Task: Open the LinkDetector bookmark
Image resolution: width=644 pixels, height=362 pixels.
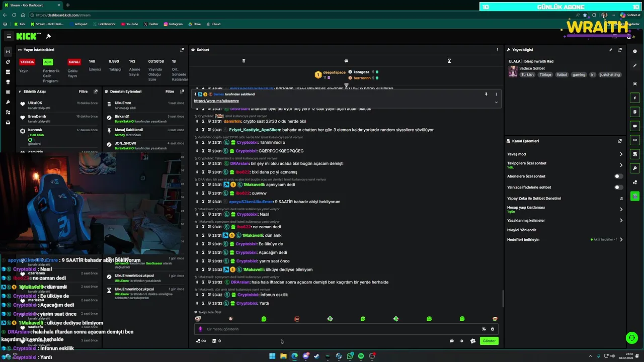Action: tap(104, 24)
